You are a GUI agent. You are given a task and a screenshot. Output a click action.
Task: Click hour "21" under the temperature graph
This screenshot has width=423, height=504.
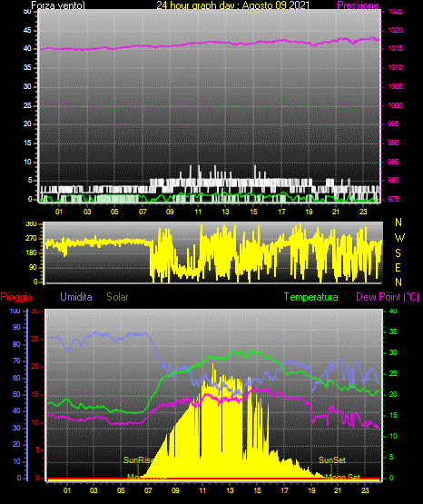pos(338,490)
